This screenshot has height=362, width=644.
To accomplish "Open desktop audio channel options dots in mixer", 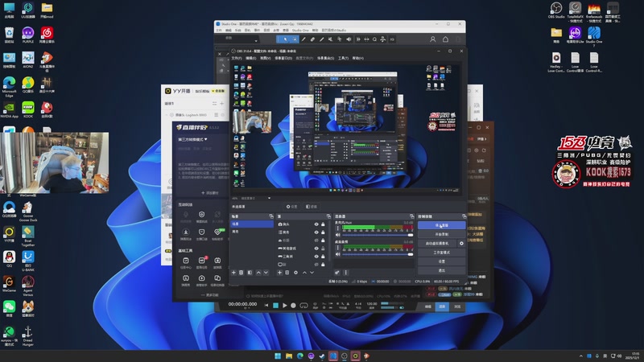I will [x=337, y=248].
